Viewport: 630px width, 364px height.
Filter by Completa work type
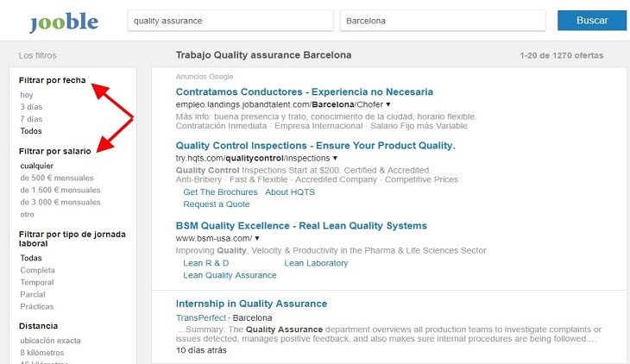(37, 270)
